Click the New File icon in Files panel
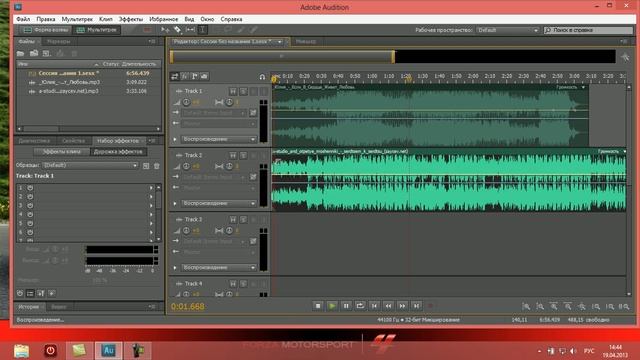The image size is (640, 360). click(47, 53)
